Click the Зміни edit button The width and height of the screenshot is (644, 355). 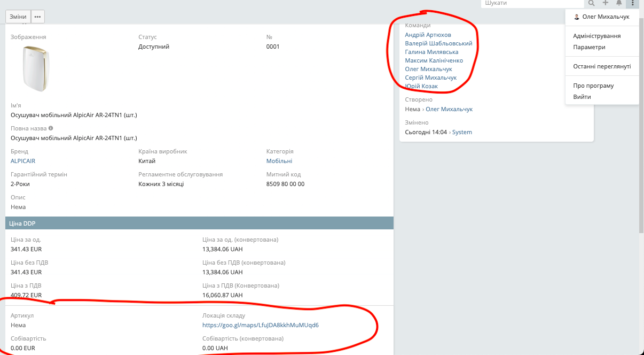point(18,17)
